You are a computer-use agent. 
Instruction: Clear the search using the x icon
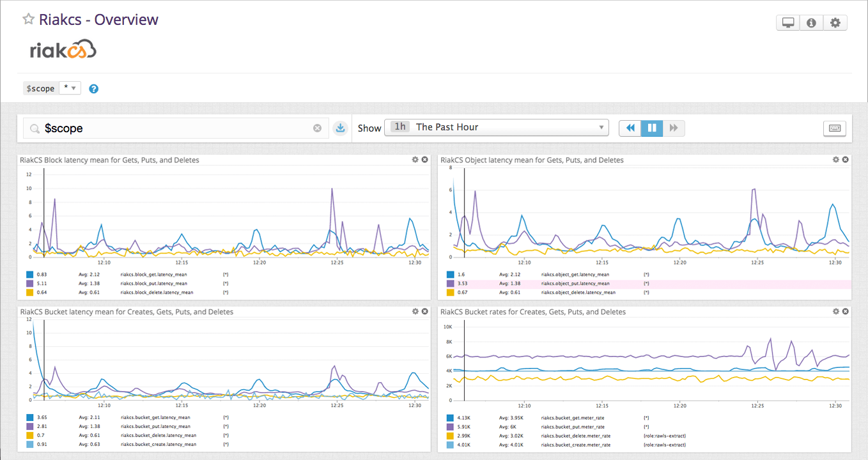(318, 128)
